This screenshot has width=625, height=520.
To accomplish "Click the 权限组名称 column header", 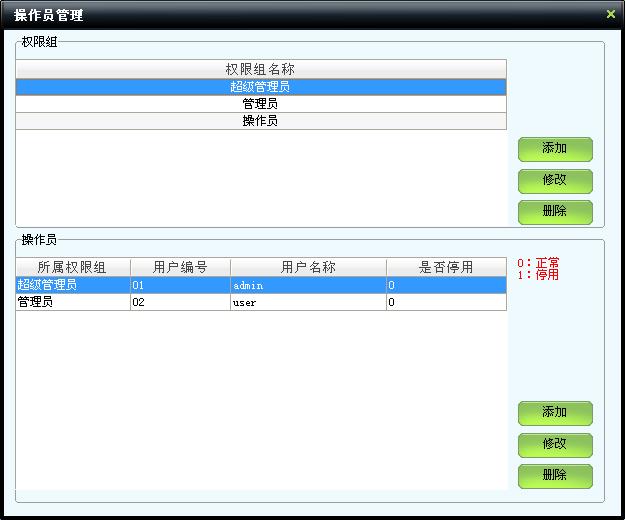I will coord(260,70).
